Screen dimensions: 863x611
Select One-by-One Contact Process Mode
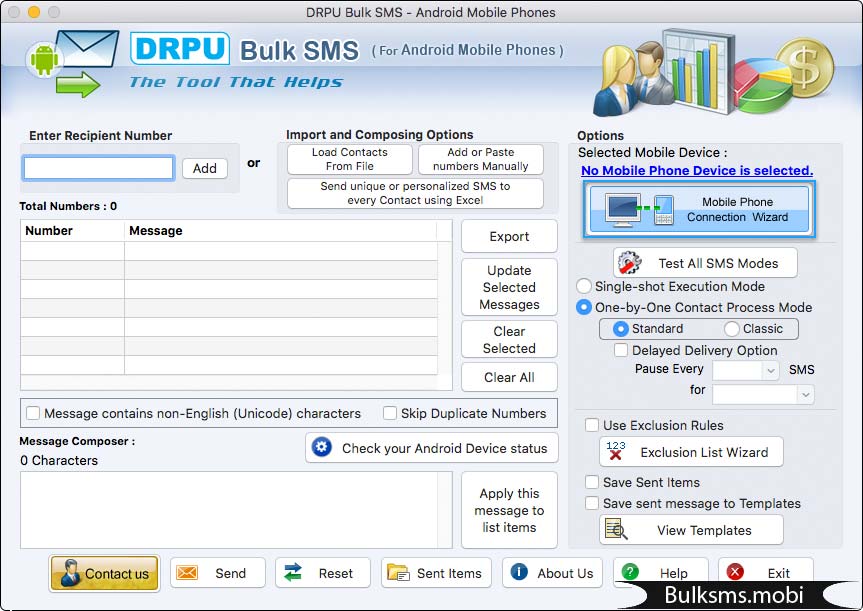(x=583, y=307)
